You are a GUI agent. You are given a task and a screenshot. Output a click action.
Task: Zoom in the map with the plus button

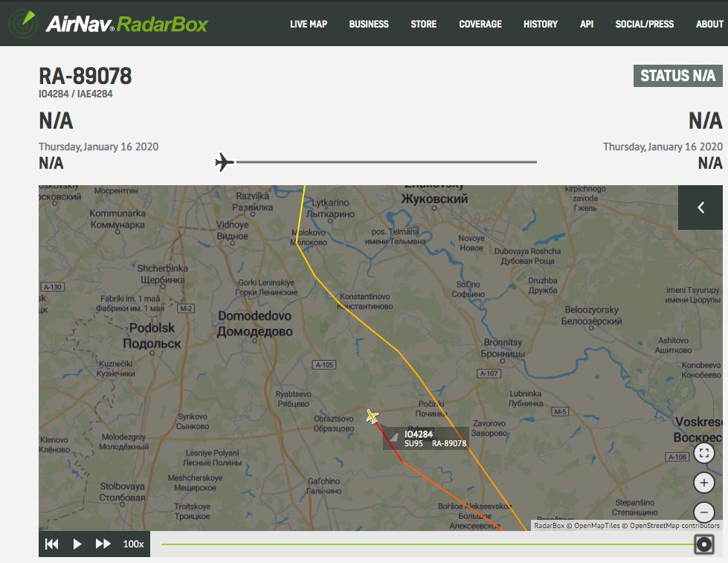pyautogui.click(x=704, y=483)
